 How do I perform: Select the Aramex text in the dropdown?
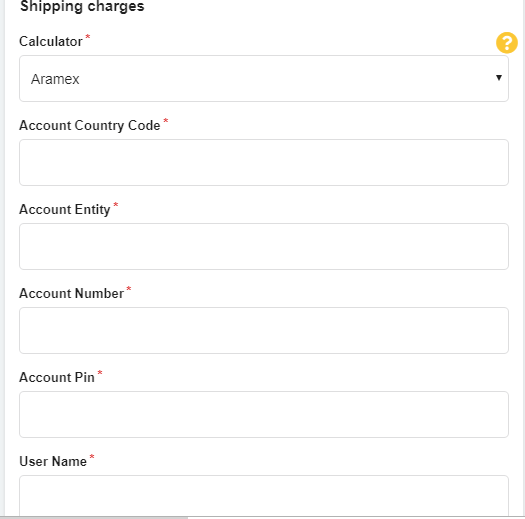tap(55, 79)
